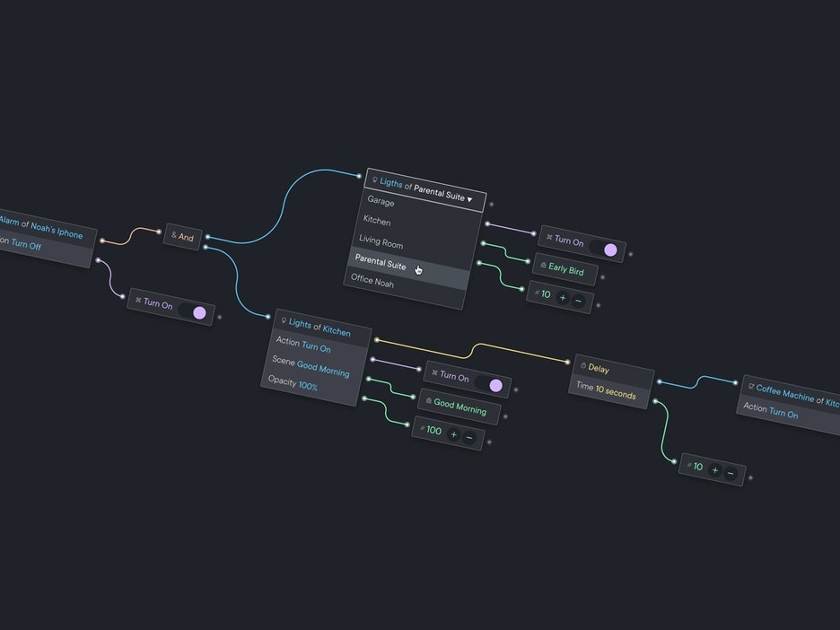Choose Living Room in the room list
Image resolution: width=840 pixels, height=630 pixels.
pos(381,241)
